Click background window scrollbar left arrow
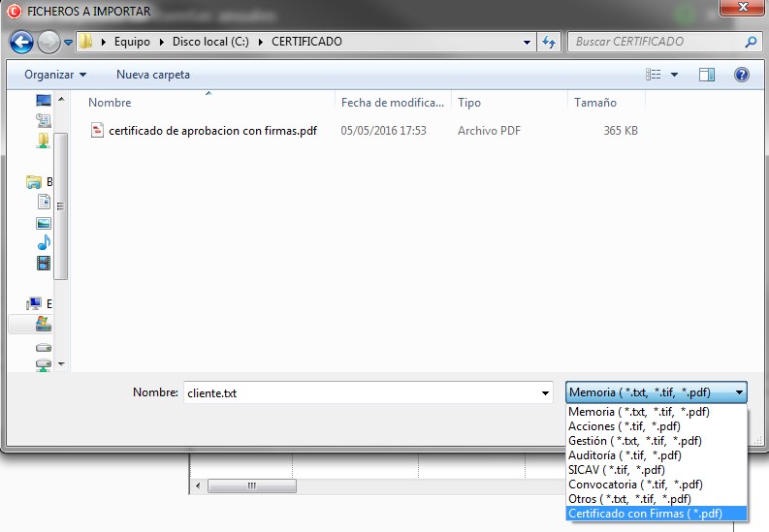769x532 pixels. click(198, 485)
